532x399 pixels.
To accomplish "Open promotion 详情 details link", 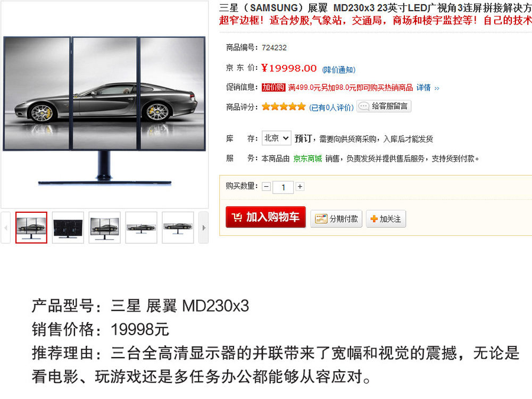I will point(428,88).
